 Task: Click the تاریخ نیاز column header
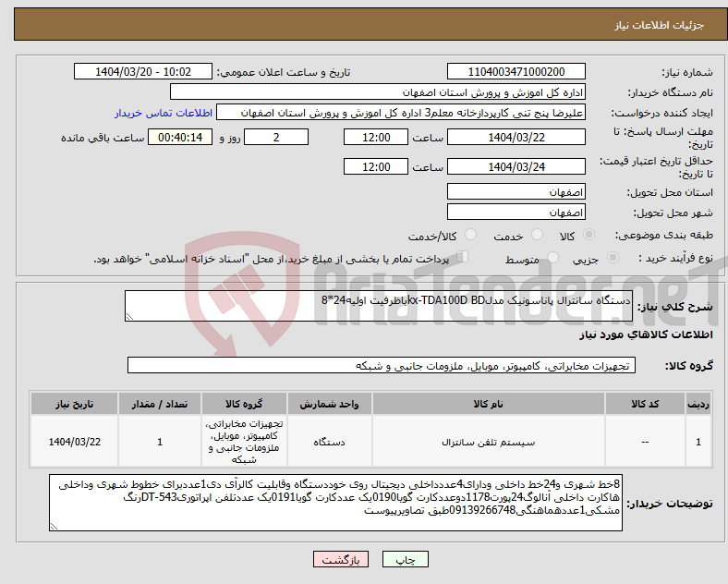(74, 404)
